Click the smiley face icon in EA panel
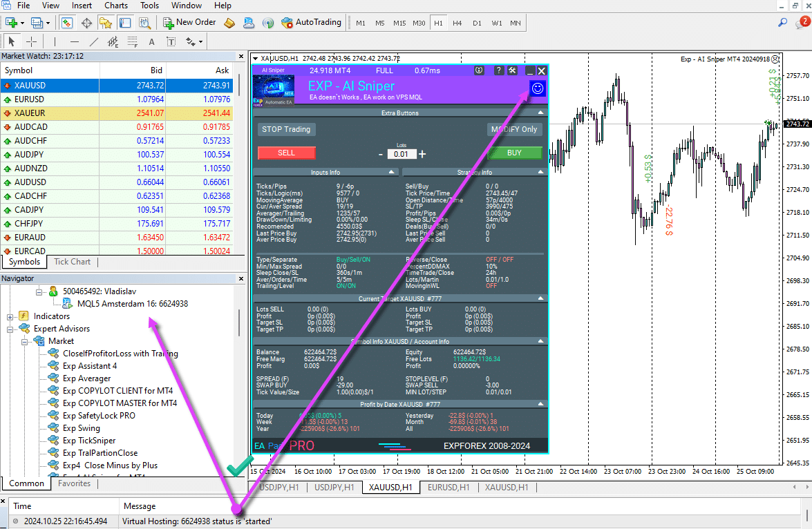 coord(537,88)
